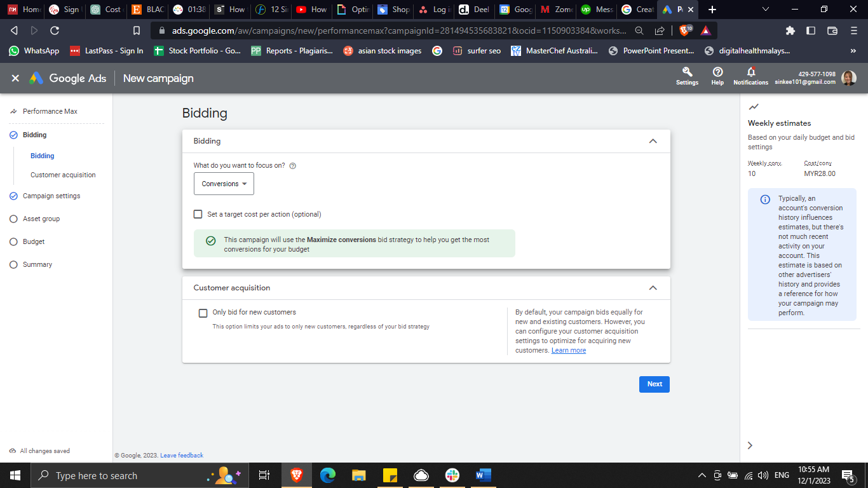Collapse the Customer acquisition section

click(653, 288)
